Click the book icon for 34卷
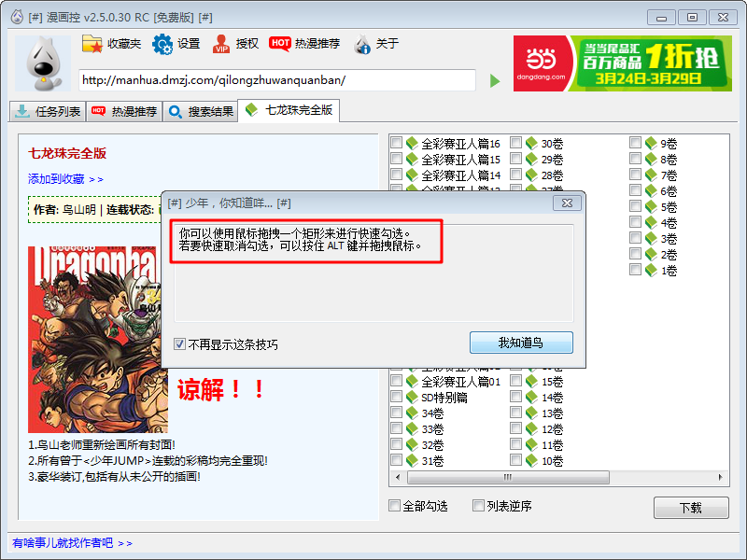 click(412, 413)
